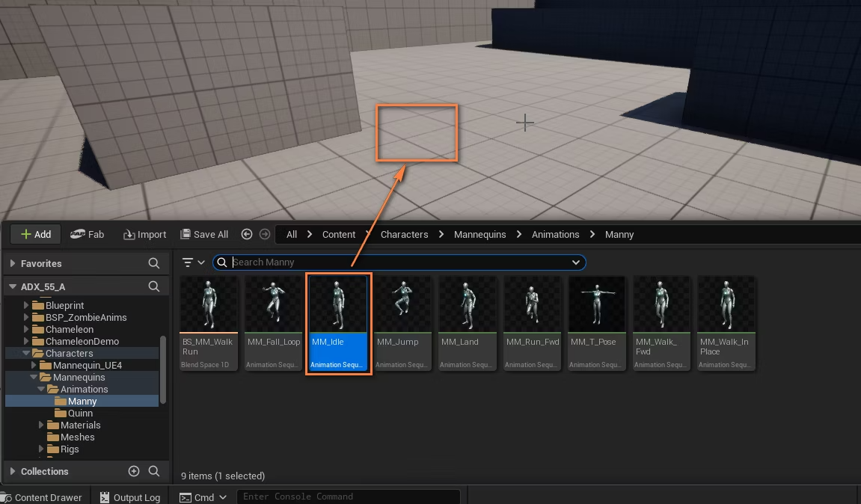
Task: Go back with the history left arrow
Action: coord(247,235)
